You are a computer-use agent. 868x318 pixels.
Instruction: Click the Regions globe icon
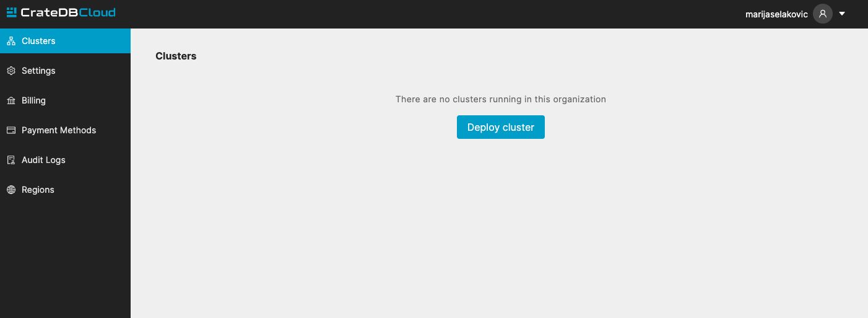point(11,190)
